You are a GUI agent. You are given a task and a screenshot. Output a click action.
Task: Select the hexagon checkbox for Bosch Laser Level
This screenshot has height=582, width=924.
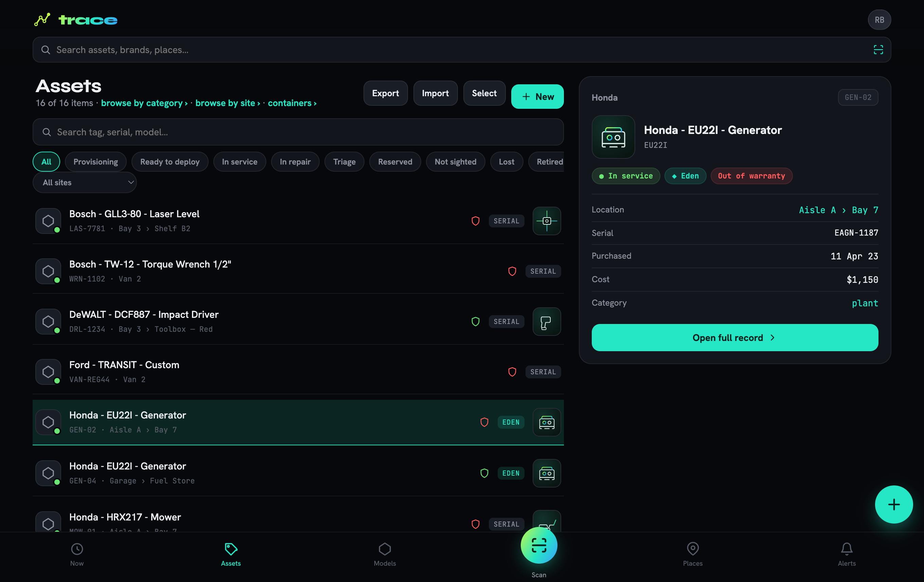click(48, 221)
